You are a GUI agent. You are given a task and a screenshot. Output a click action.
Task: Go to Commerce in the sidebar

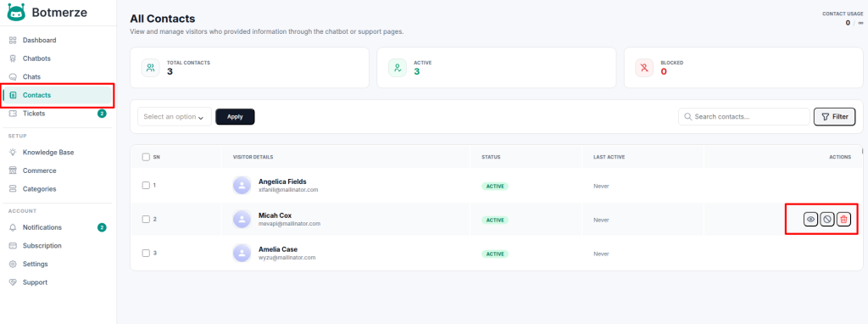coord(58,170)
